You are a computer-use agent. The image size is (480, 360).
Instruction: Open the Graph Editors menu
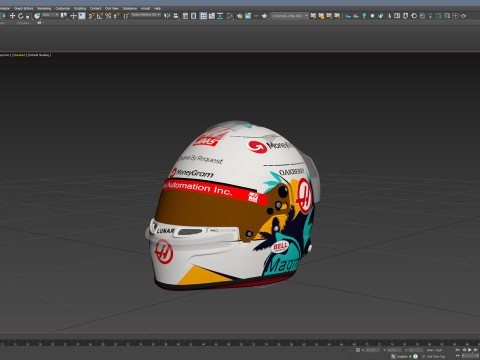point(23,8)
